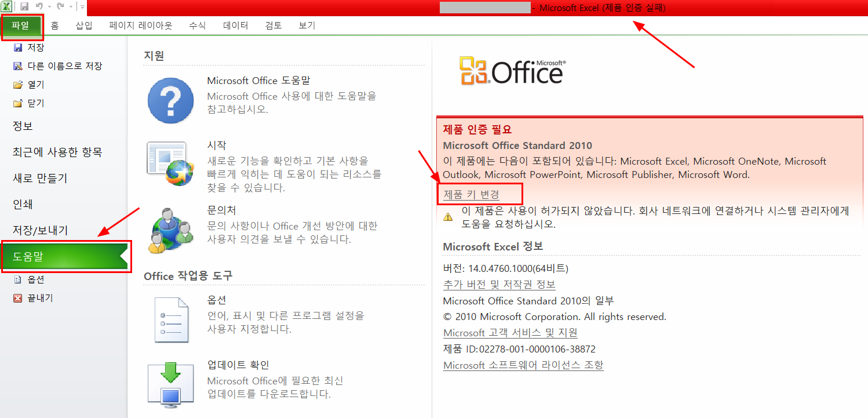Open the Microsoft 소프트웨어 라이선스 조항 link

tap(523, 365)
